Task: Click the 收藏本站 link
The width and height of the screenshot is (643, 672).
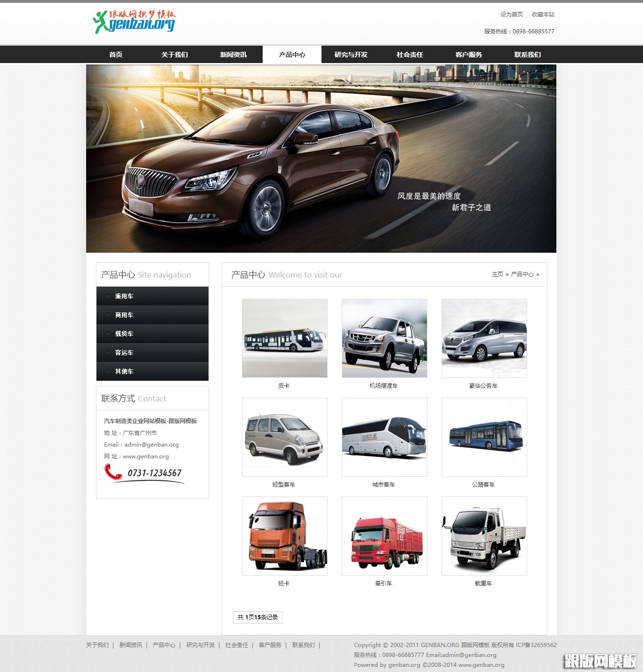Action: [543, 15]
